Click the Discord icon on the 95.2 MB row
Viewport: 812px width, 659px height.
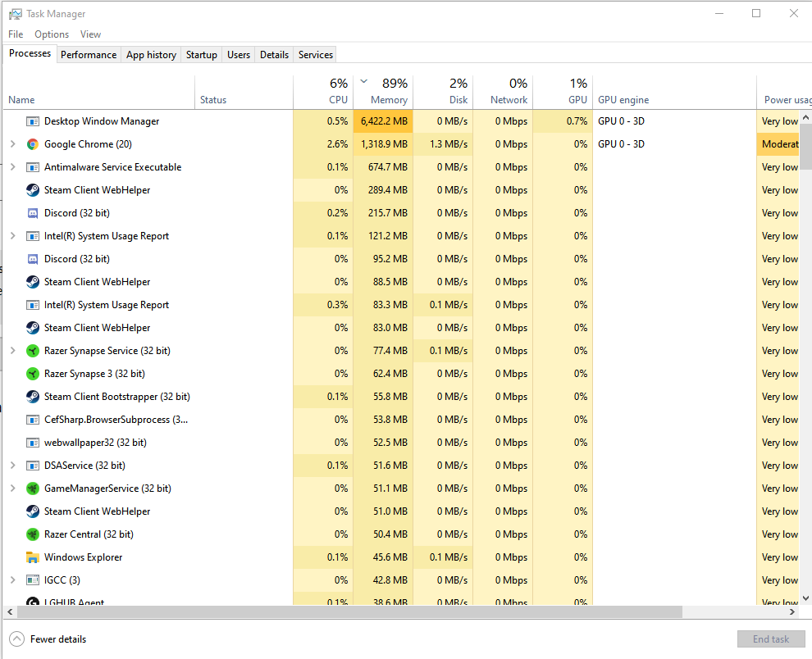click(33, 259)
